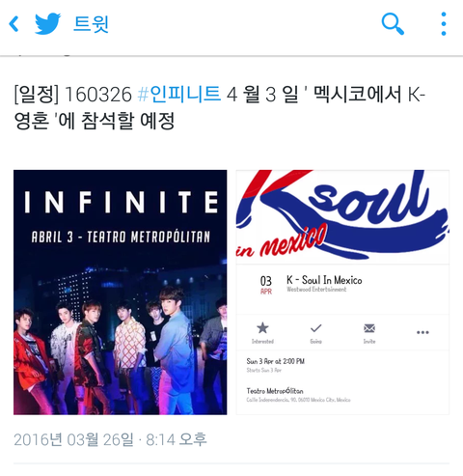
Task: Tap the Westwood Entertainment host name
Action: (316, 290)
